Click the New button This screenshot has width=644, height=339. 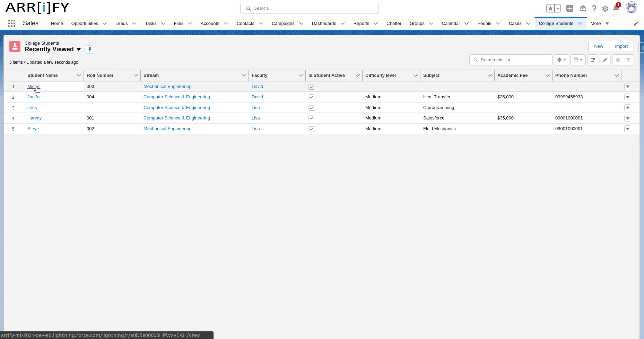(x=598, y=46)
